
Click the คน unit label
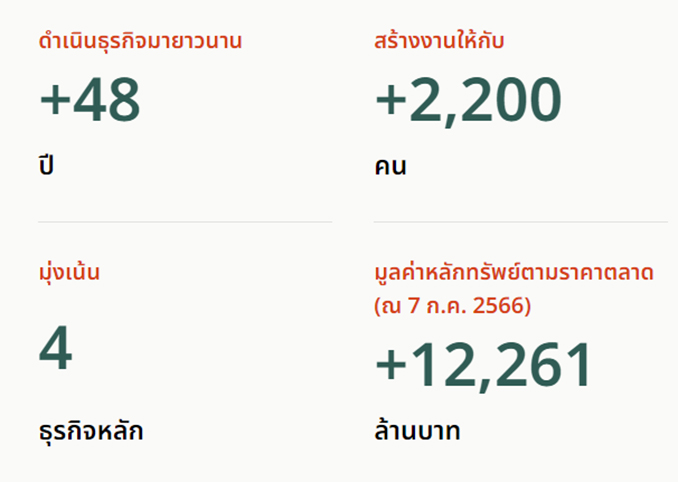point(390,166)
